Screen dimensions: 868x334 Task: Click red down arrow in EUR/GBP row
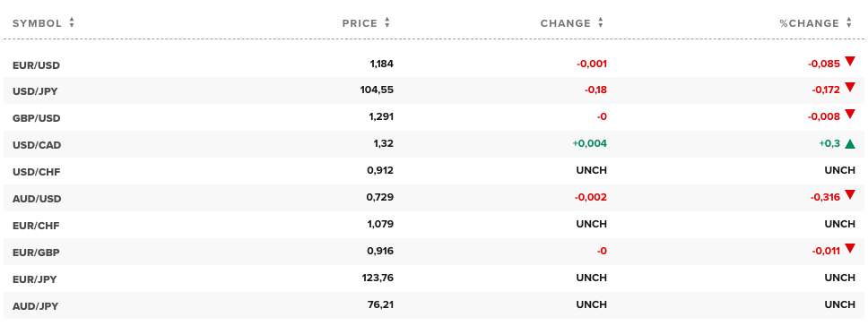tap(850, 248)
